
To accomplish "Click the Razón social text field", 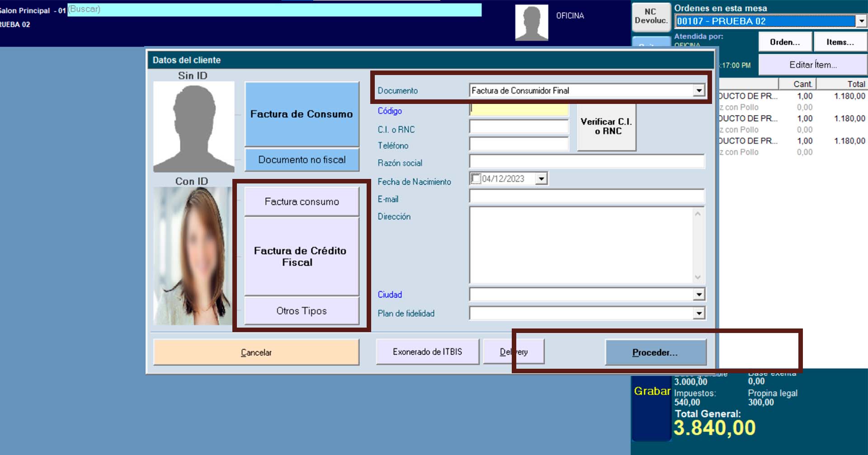I will [586, 161].
